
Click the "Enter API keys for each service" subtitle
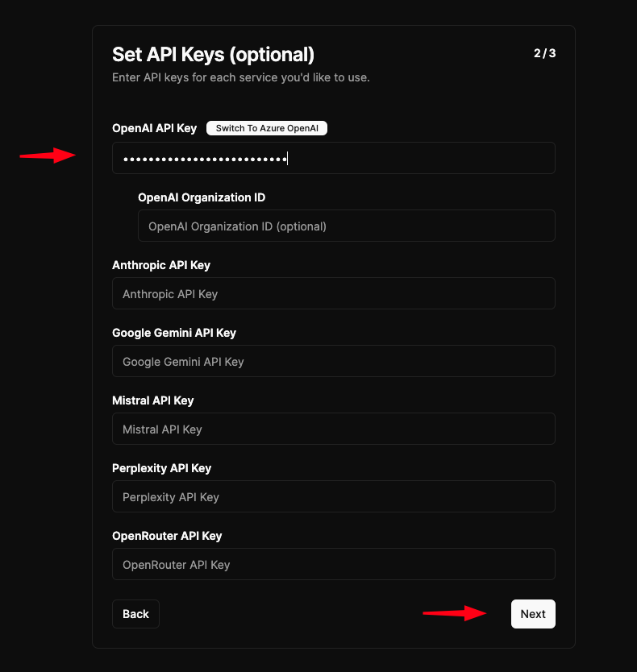(x=240, y=78)
